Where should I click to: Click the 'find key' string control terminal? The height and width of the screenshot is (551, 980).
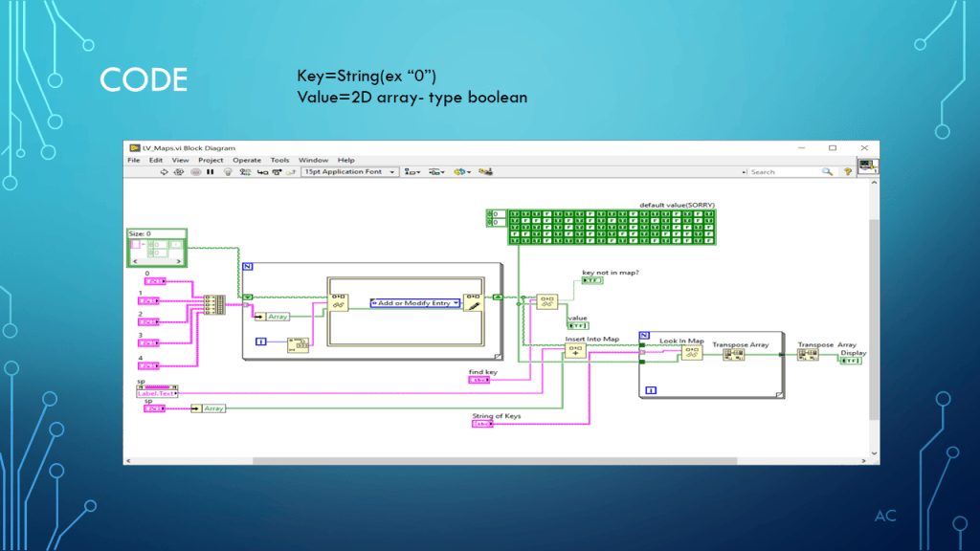point(479,380)
